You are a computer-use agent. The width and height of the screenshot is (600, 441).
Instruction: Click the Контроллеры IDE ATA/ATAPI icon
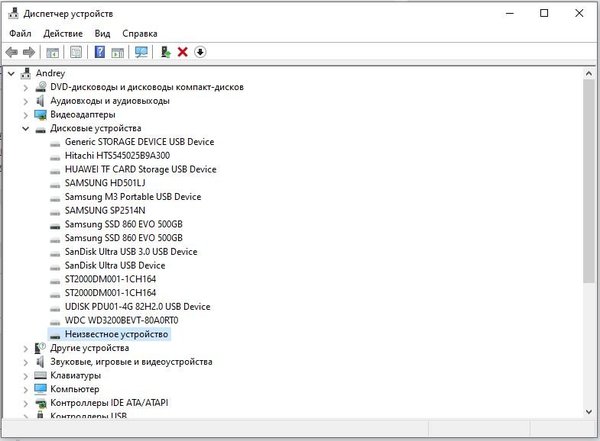[40, 403]
